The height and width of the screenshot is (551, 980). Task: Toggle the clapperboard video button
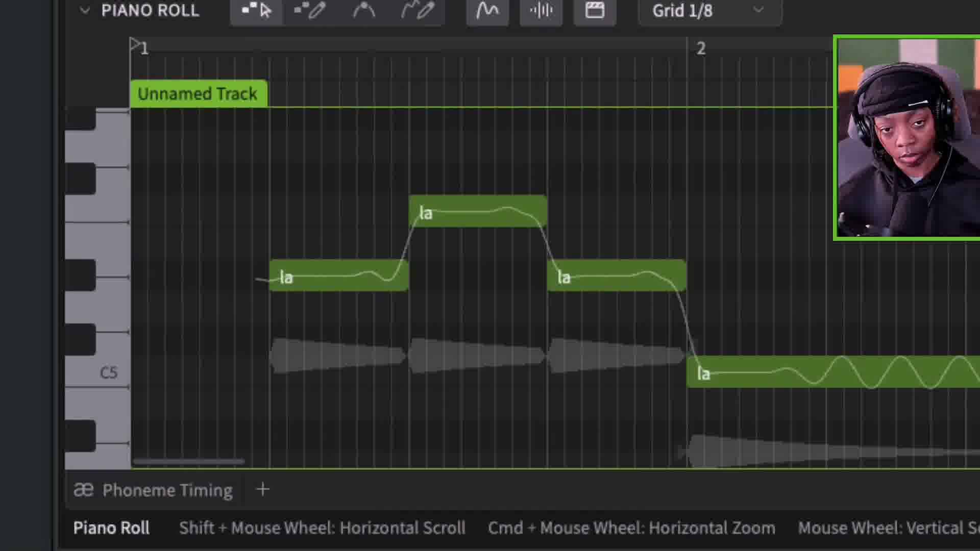(595, 10)
